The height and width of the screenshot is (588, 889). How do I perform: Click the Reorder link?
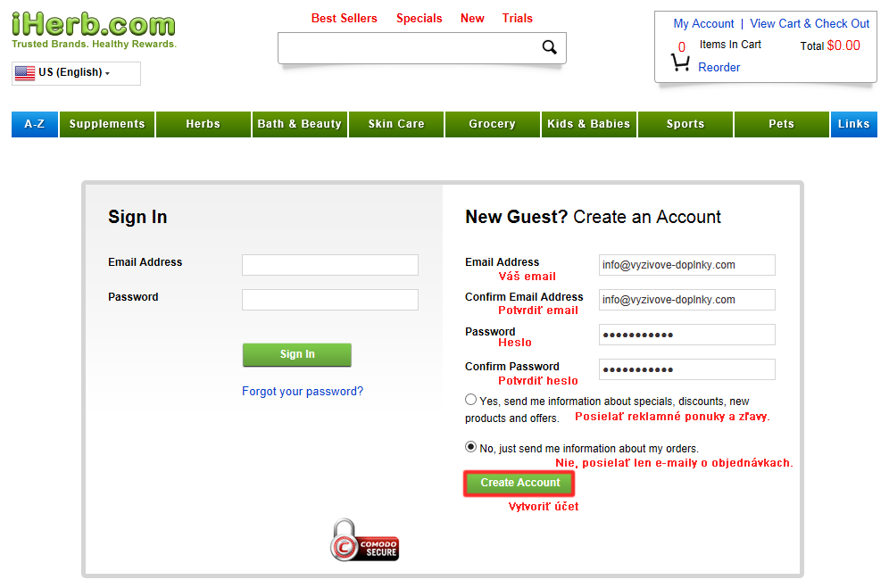click(719, 68)
